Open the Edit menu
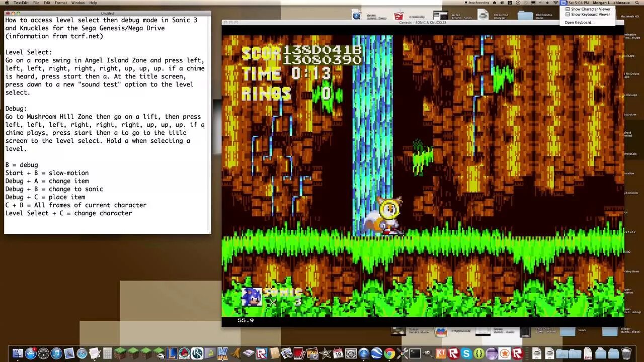This screenshot has height=362, width=644. [47, 3]
